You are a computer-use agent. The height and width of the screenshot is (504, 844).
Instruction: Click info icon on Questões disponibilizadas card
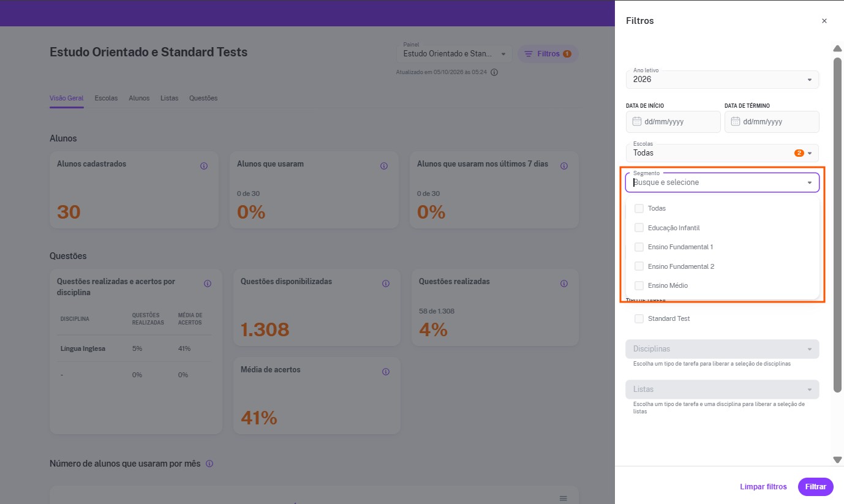pos(386,284)
